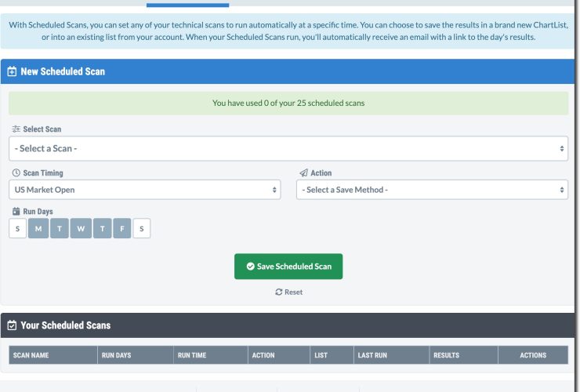This screenshot has height=392, width=580.
Task: Toggle Thursday run day button
Action: click(103, 228)
